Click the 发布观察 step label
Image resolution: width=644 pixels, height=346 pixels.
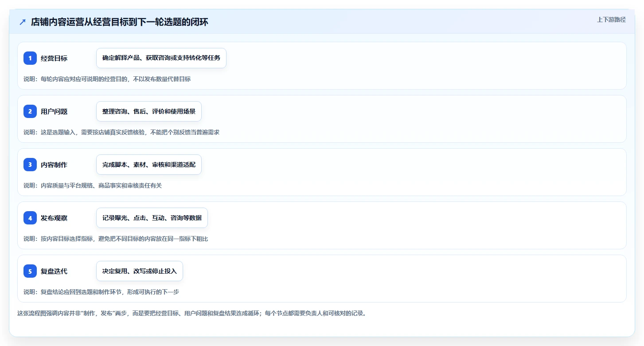[54, 218]
